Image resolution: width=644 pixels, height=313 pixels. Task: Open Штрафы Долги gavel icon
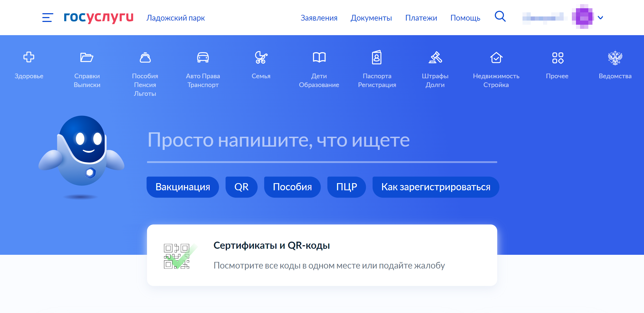click(435, 57)
